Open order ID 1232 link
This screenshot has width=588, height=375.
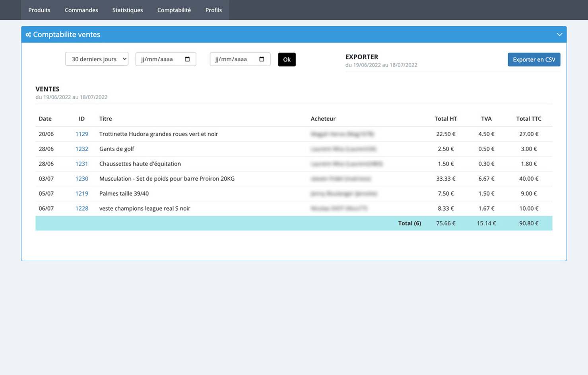tap(82, 149)
